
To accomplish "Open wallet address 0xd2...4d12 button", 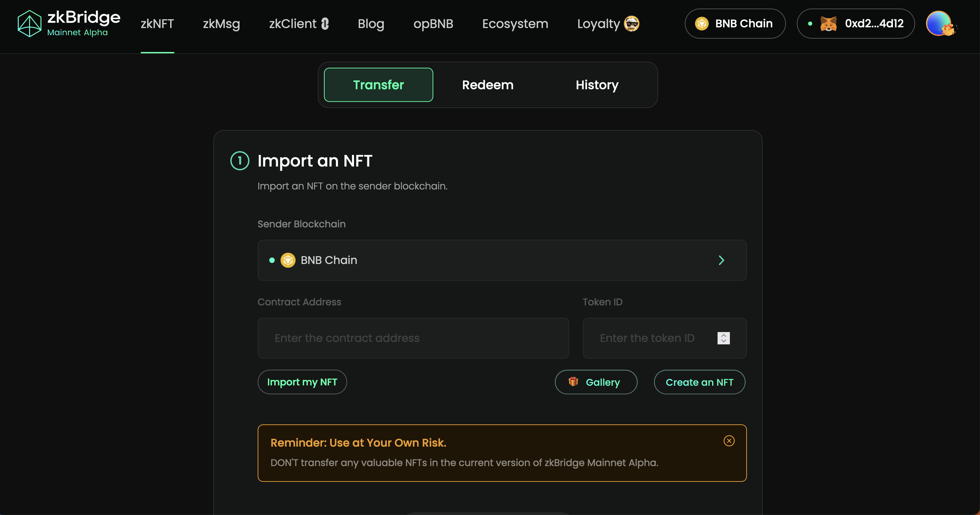I will [x=856, y=24].
